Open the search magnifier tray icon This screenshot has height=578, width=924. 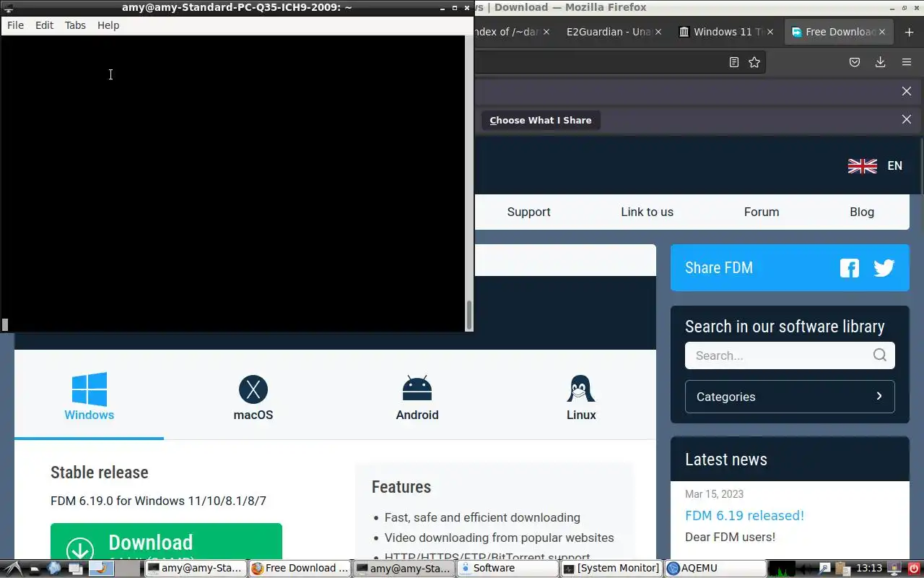point(825,569)
